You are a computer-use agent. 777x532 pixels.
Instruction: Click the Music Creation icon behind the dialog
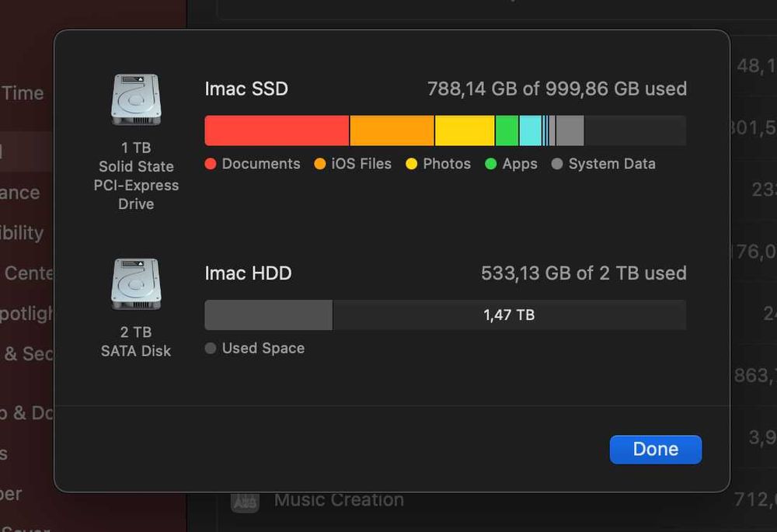tap(245, 501)
